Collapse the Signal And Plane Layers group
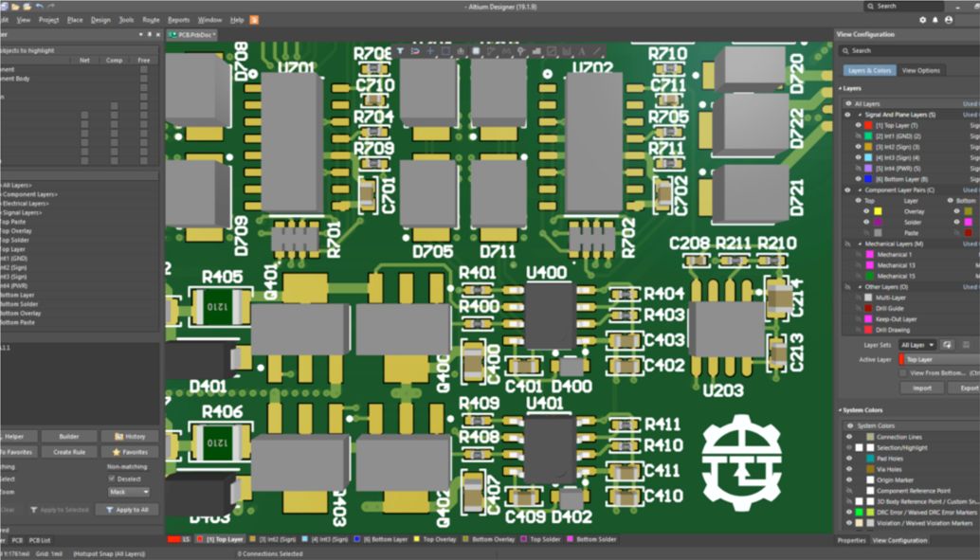 tap(860, 114)
